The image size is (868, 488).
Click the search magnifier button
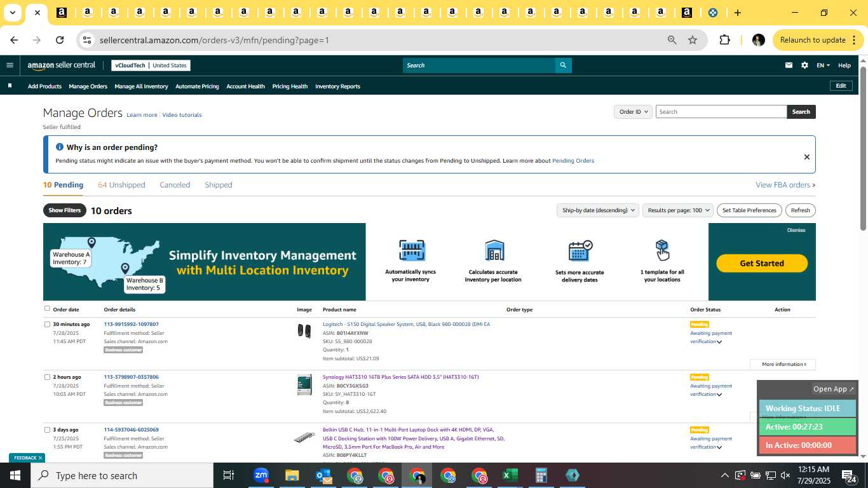563,65
